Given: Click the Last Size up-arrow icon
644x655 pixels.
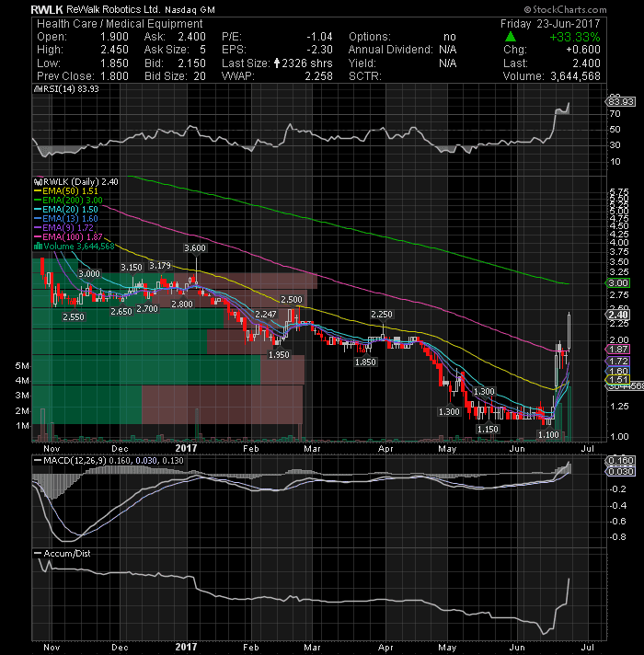Looking at the screenshot, I should pyautogui.click(x=277, y=63).
